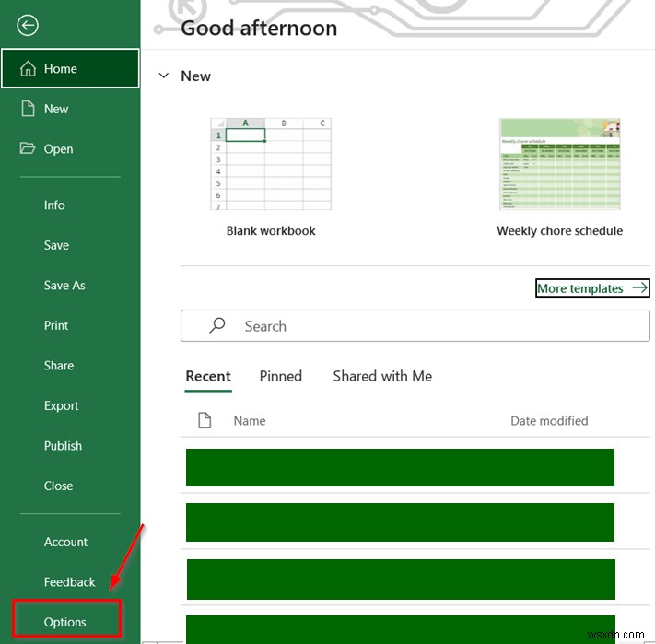Screen dimensions: 655x644
Task: Select Publish in the sidebar
Action: pyautogui.click(x=63, y=446)
